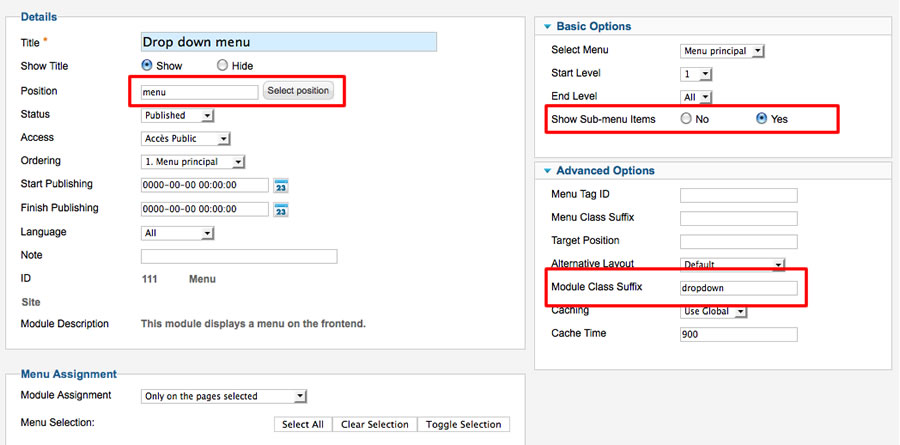Click the Module Class Suffix field

(x=739, y=288)
